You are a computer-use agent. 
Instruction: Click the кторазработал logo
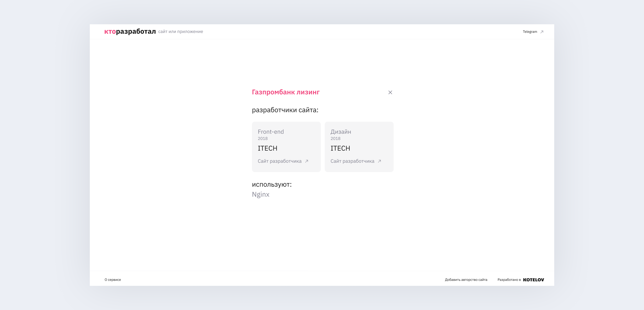point(130,32)
